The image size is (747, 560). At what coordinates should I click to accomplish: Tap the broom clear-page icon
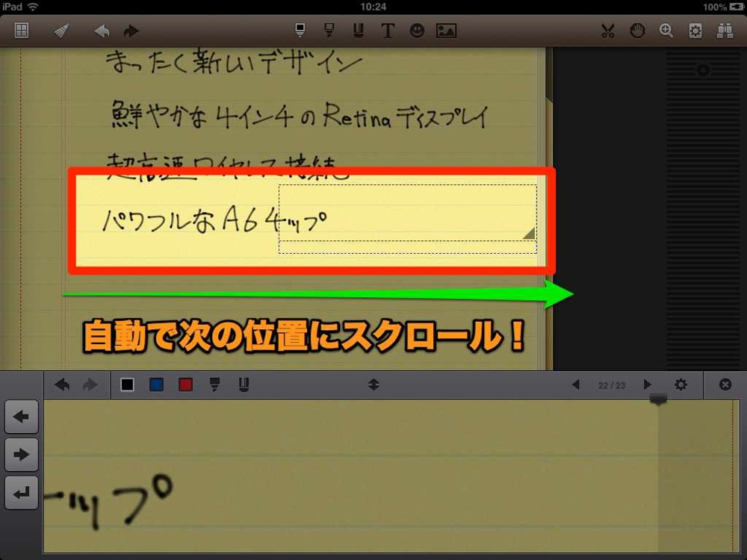[x=61, y=31]
